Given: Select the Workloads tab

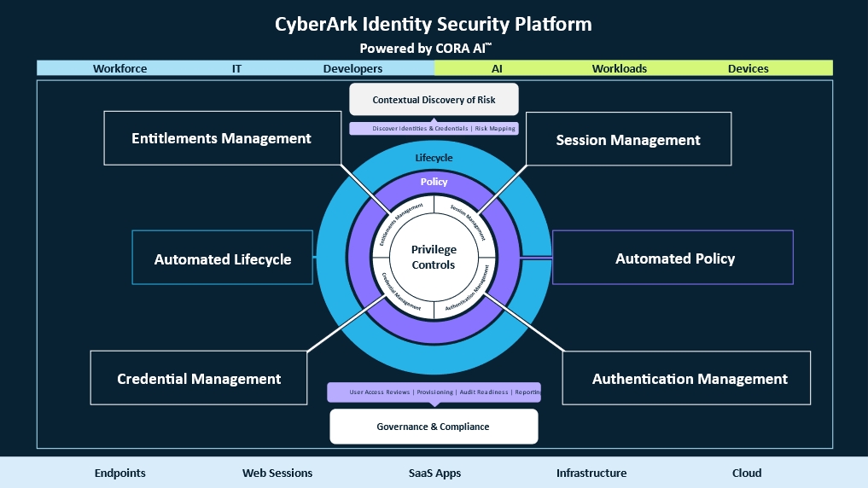Looking at the screenshot, I should click(620, 68).
